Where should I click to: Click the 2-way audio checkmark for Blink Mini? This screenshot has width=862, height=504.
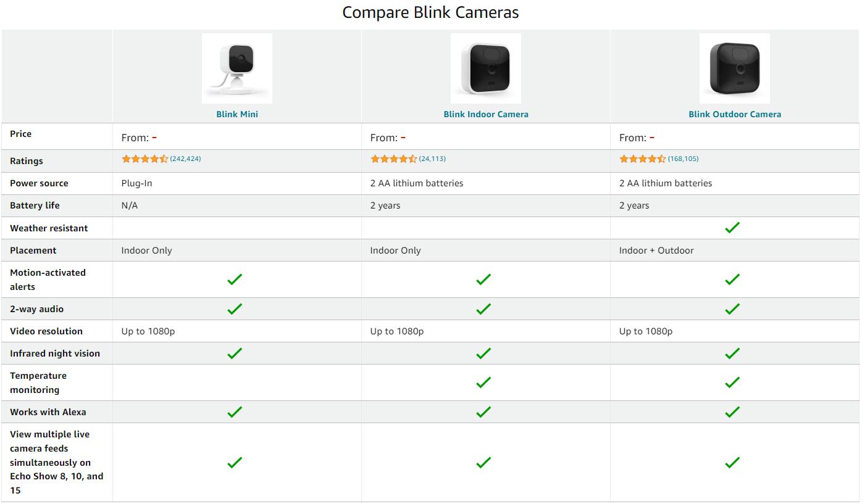coord(235,308)
